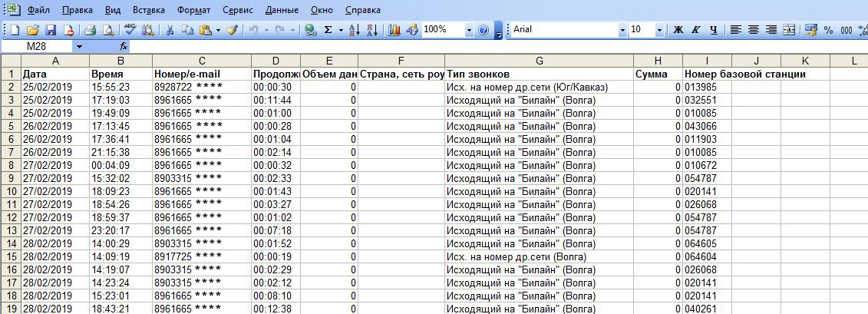Screen dimensions: 868x314
Task: Expand toolbar options overflow arrow
Action: [x=498, y=31]
